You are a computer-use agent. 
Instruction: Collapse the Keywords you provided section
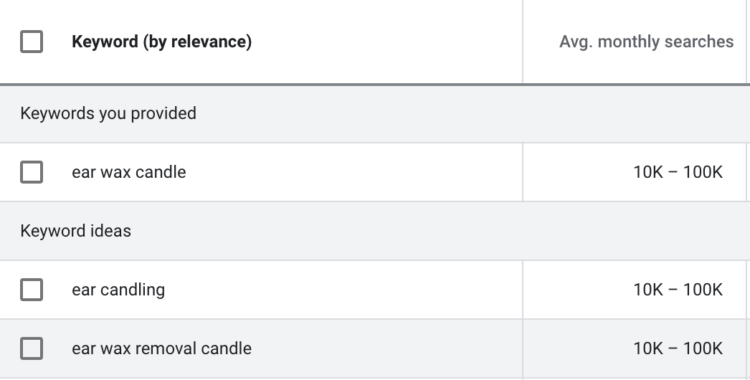point(108,113)
